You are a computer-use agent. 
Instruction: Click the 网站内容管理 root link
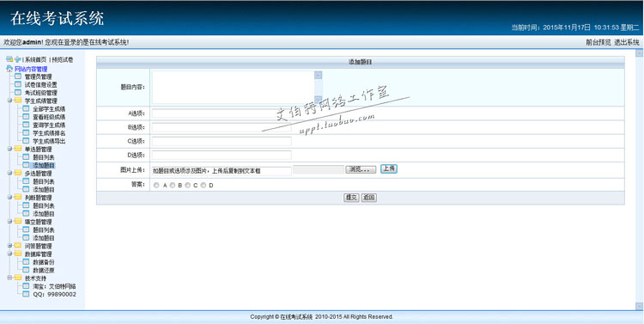(x=31, y=69)
